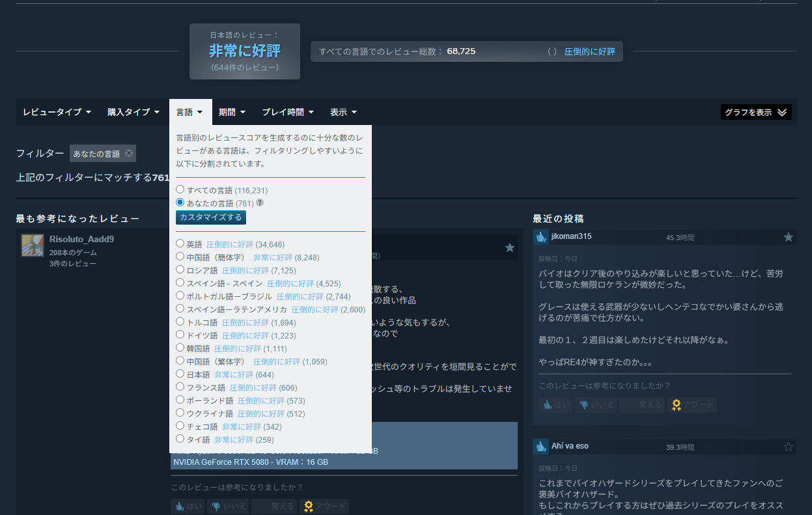Choose 日本語 language radio button
Viewport: 812px width, 515px height.
[x=180, y=374]
